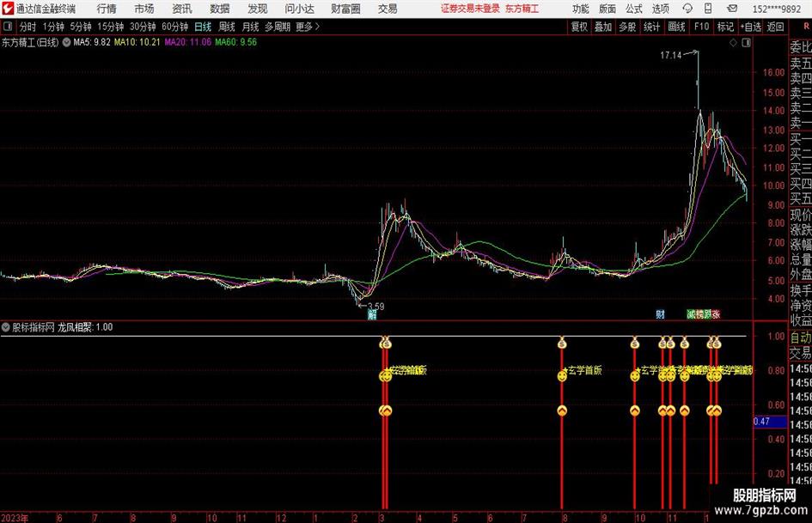Open the 版面 menu
The height and width of the screenshot is (523, 812).
tap(607, 9)
